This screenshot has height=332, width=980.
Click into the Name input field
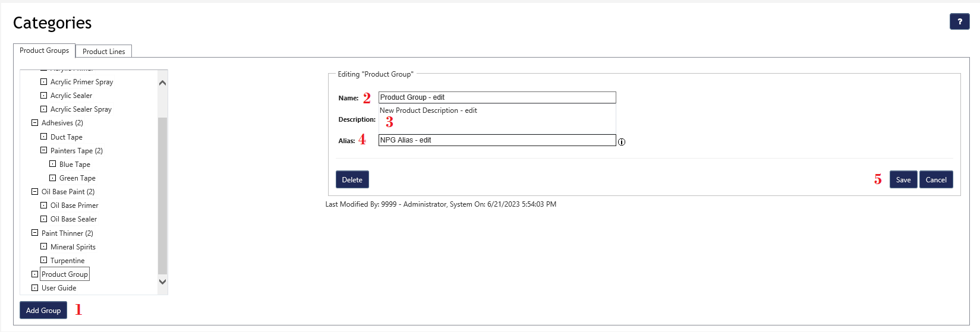click(x=496, y=97)
